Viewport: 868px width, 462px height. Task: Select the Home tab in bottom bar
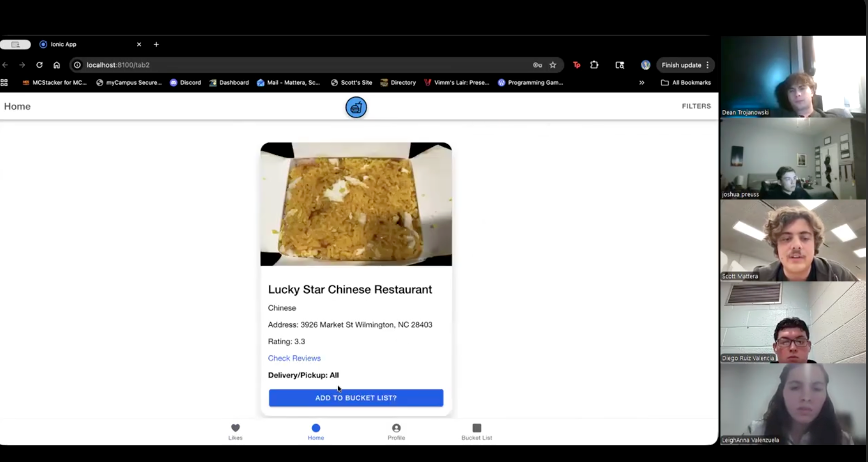click(316, 432)
